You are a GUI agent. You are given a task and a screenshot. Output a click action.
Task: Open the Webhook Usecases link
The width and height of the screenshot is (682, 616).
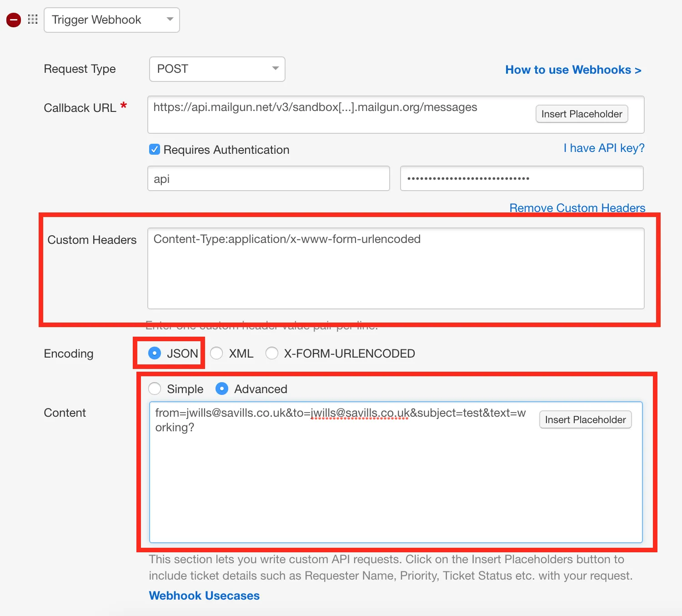[204, 596]
